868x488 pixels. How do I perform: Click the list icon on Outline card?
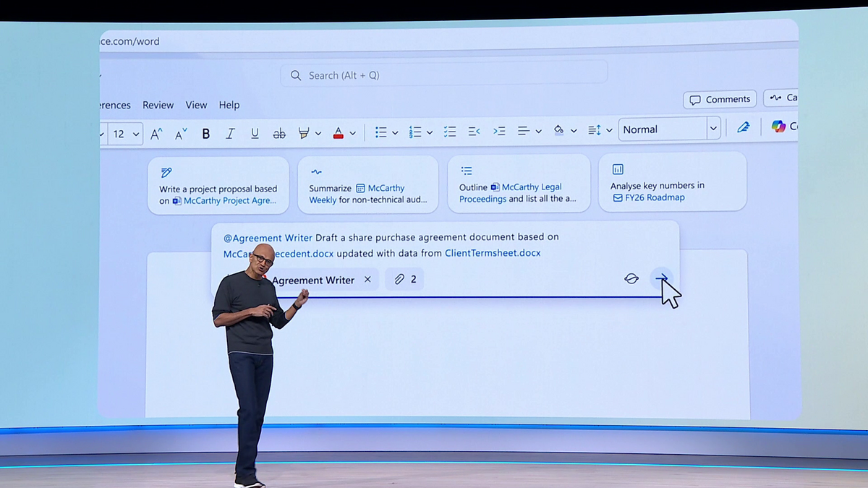[467, 171]
